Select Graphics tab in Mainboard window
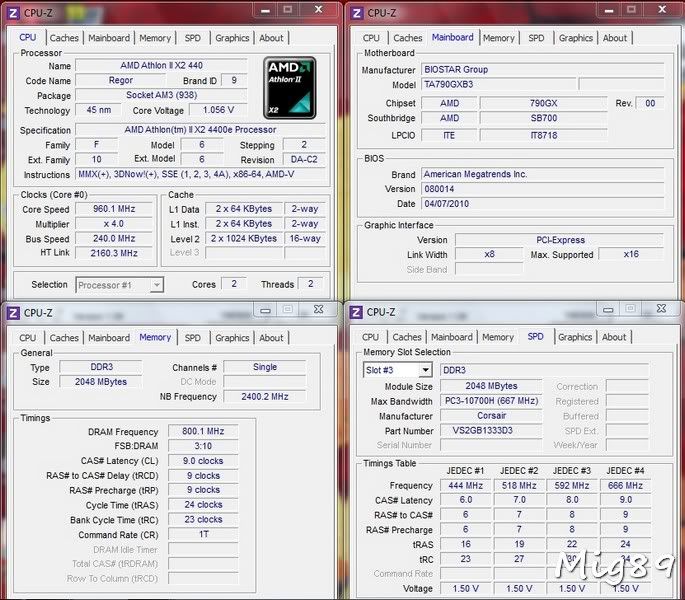This screenshot has height=600, width=685. click(576, 38)
